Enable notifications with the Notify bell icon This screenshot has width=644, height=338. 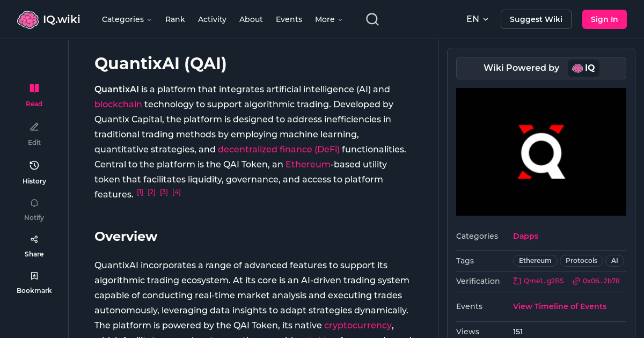tap(34, 203)
